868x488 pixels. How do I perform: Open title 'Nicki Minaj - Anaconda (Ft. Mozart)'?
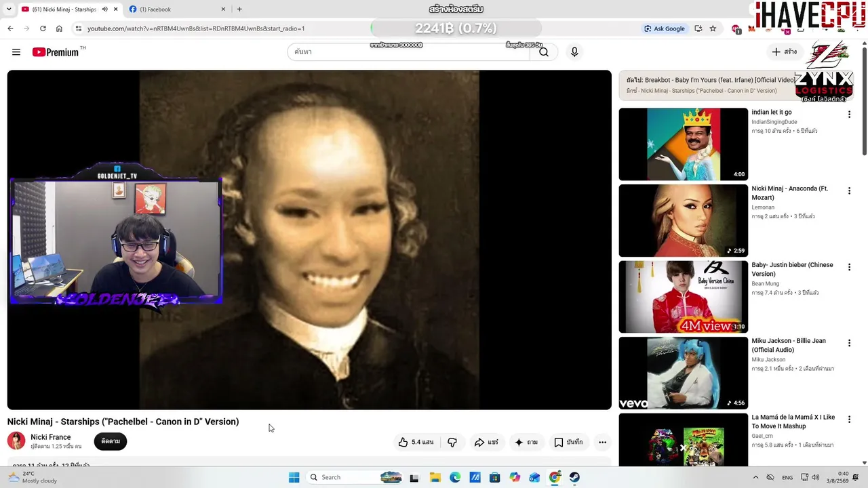(789, 193)
